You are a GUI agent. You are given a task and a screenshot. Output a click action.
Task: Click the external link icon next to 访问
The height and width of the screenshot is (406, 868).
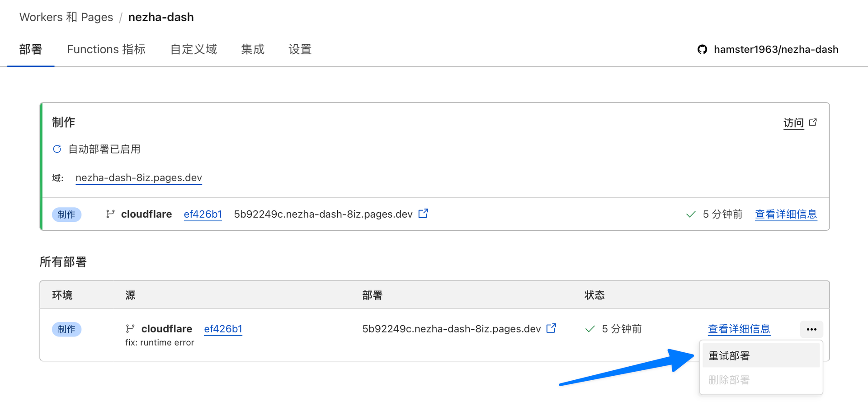[813, 122]
